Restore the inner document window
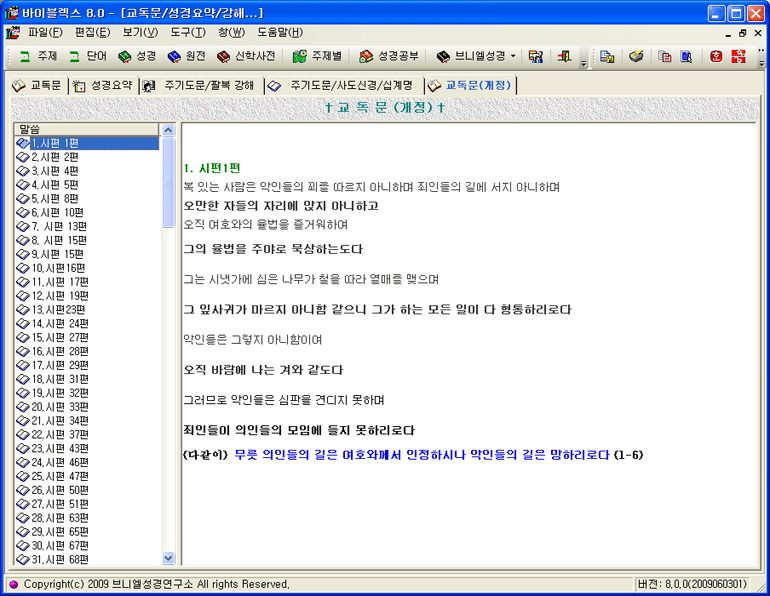 pyautogui.click(x=742, y=33)
